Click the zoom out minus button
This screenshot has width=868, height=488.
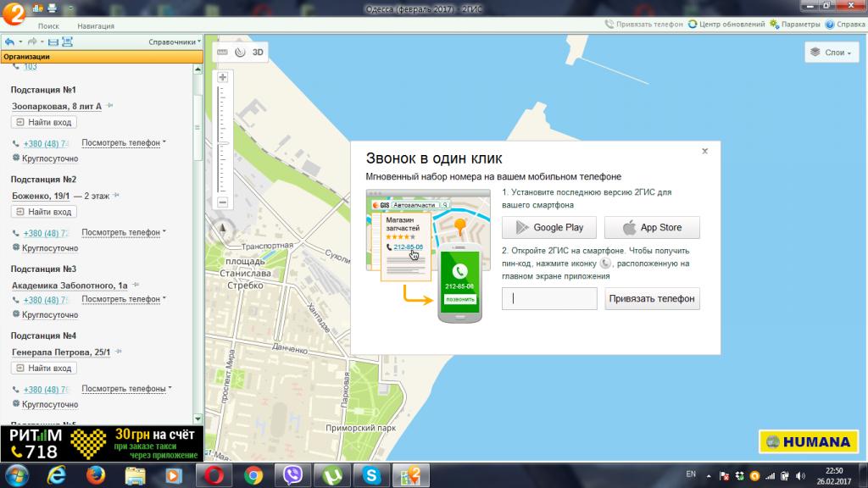223,202
